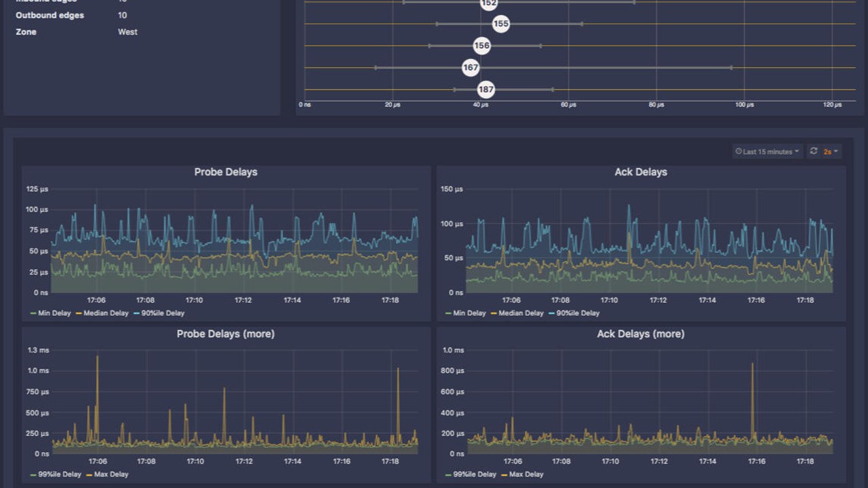The height and width of the screenshot is (488, 868).
Task: Click the 800 µs axis label in Ack Delays (more)
Action: (x=452, y=371)
